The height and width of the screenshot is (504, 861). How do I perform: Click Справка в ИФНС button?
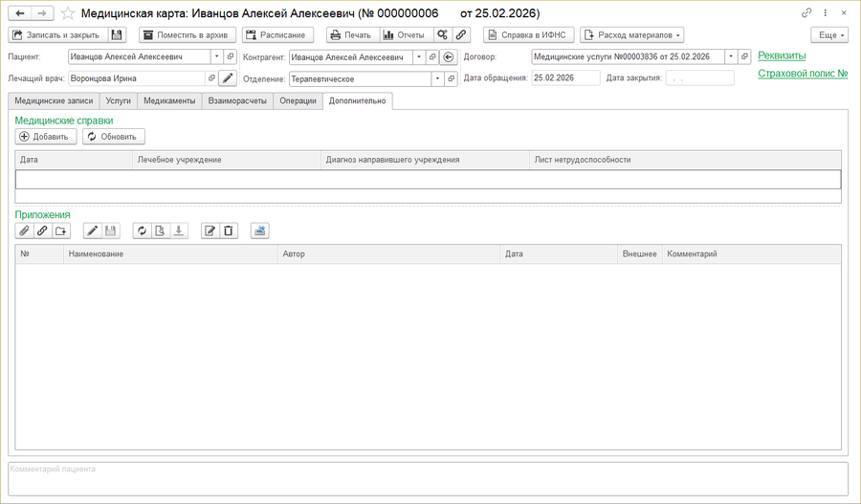click(529, 34)
